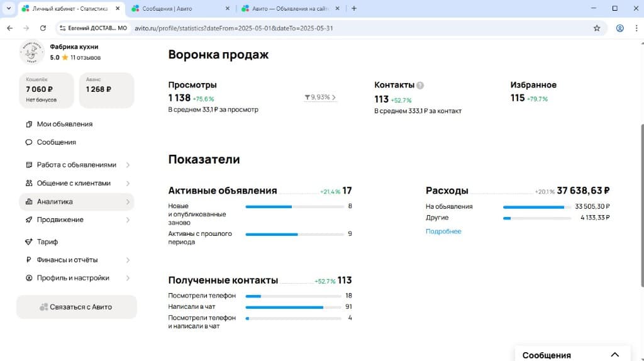
Task: Click the Другие amount 4 133,33 ₽
Action: click(595, 218)
